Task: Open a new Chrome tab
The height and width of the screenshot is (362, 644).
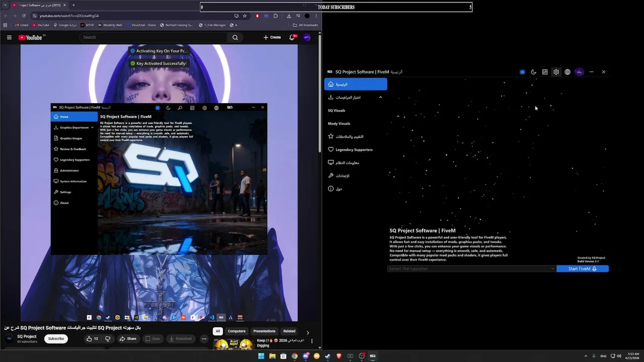Action: tap(73, 5)
